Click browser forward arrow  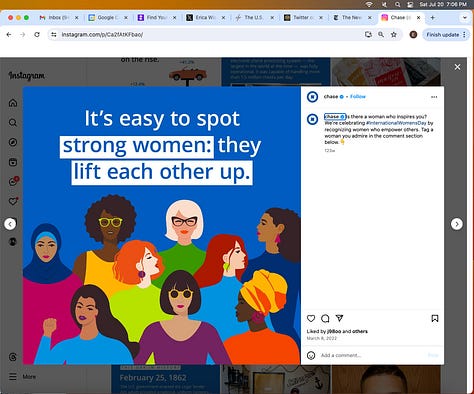[x=23, y=35]
